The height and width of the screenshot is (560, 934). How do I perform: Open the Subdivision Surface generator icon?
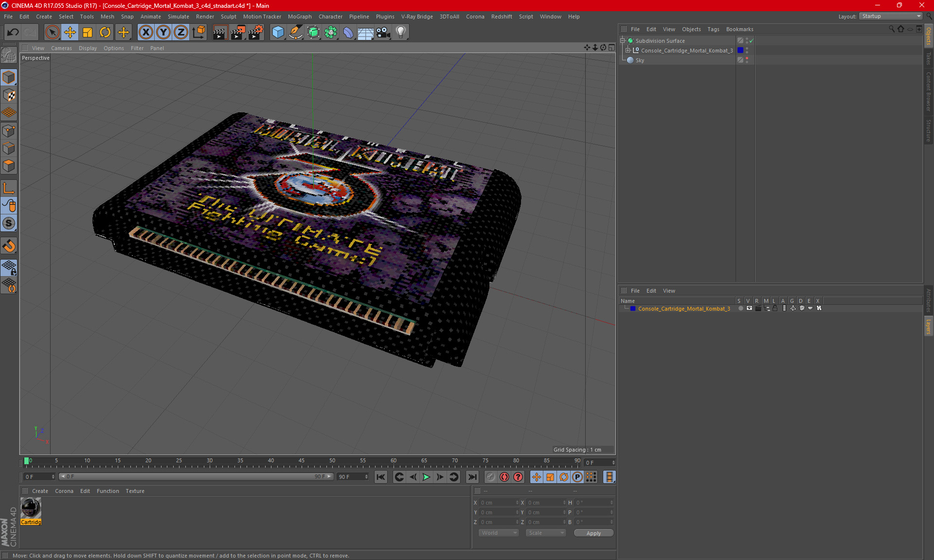pos(313,33)
